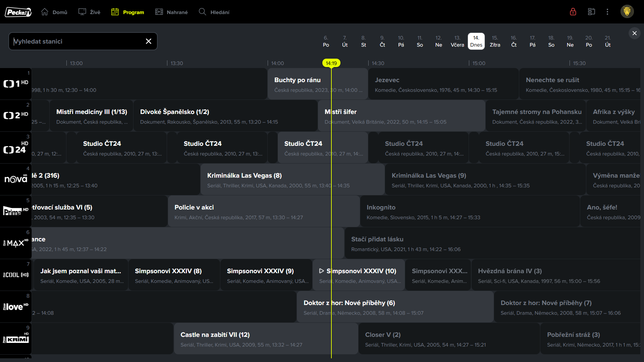The width and height of the screenshot is (644, 362).
Task: Click the Pecka.TV logo
Action: click(x=18, y=12)
